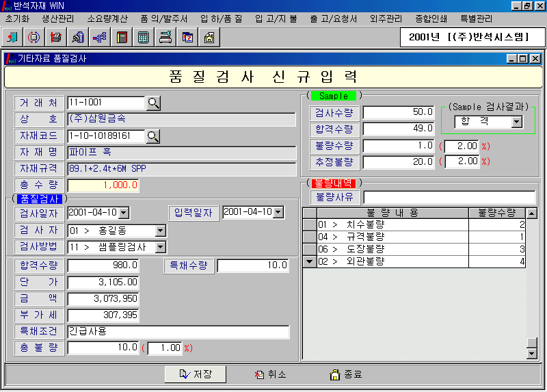The image size is (547, 392).
Task: Click the search icon beside 자재코드 field
Action: pos(154,136)
